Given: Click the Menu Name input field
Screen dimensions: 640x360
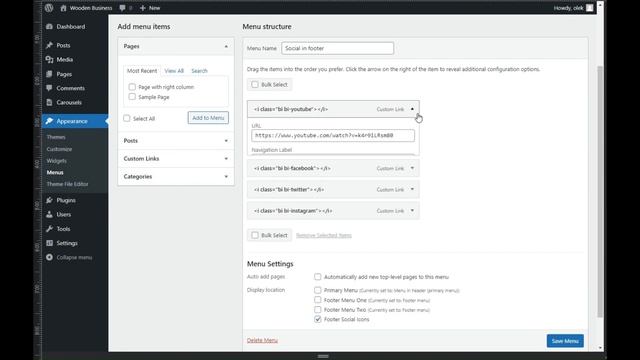Looking at the screenshot, I should (338, 48).
